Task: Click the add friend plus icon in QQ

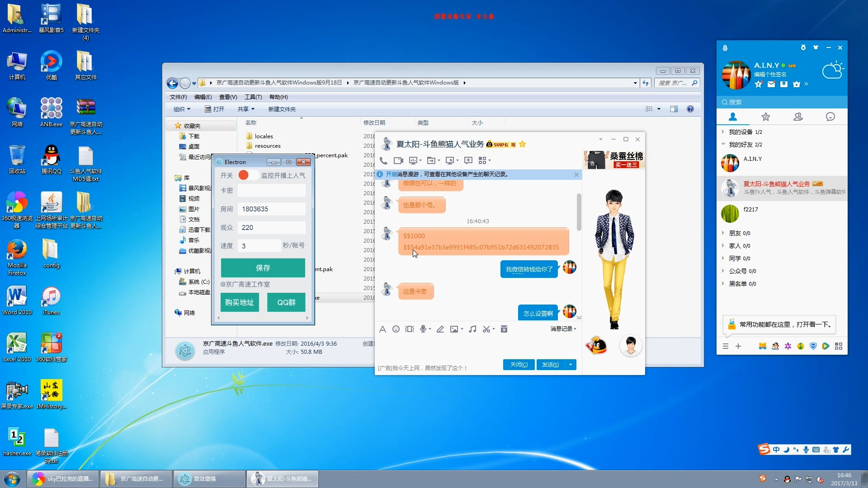Action: click(738, 346)
